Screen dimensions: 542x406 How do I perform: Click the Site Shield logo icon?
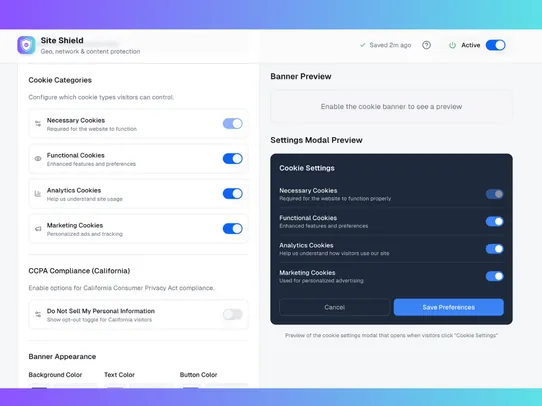[26, 45]
